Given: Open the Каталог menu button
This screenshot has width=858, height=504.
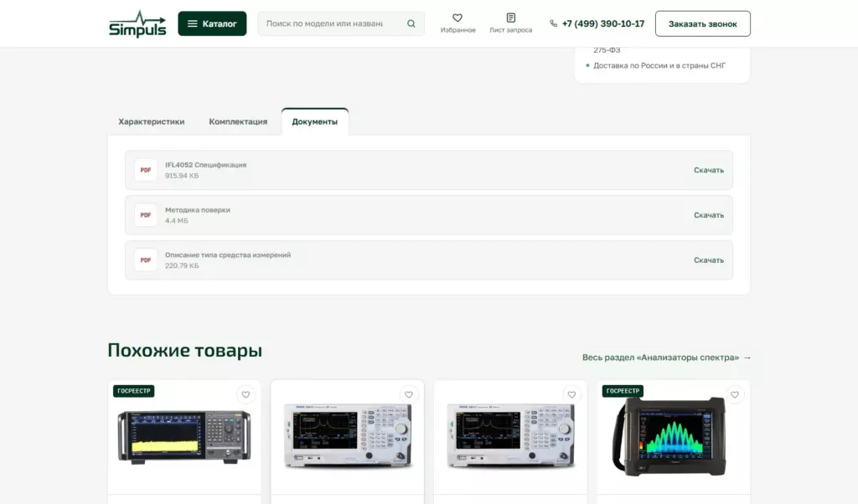Looking at the screenshot, I should tap(212, 23).
